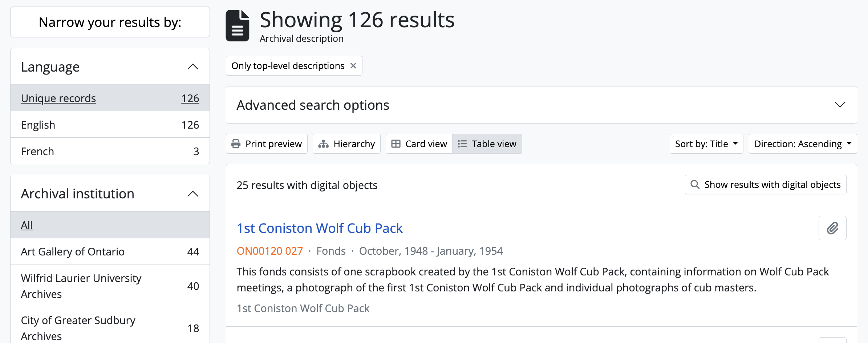Viewport: 868px width, 343px height.
Task: Filter results by French language
Action: point(37,151)
